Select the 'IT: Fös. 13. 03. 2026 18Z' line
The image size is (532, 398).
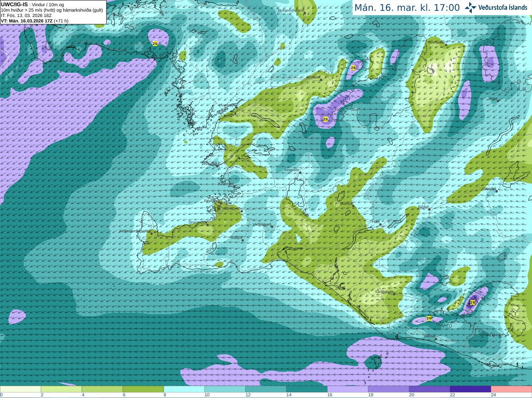[26, 15]
